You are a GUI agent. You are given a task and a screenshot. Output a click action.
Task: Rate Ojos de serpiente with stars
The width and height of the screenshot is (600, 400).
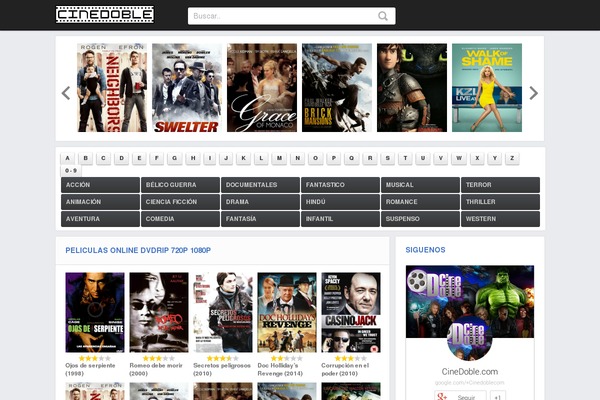pyautogui.click(x=95, y=358)
